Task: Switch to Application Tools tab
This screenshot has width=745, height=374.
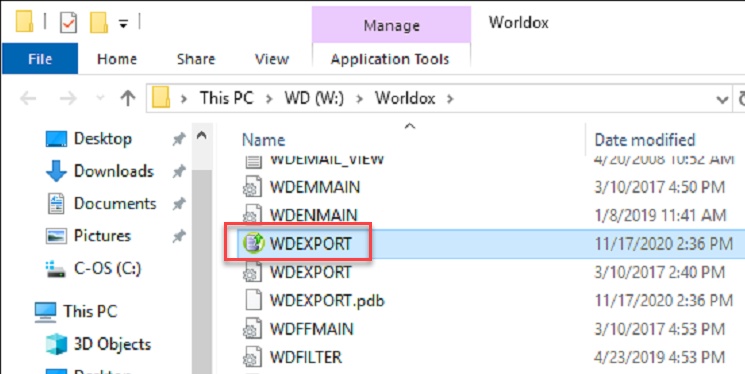Action: (390, 59)
